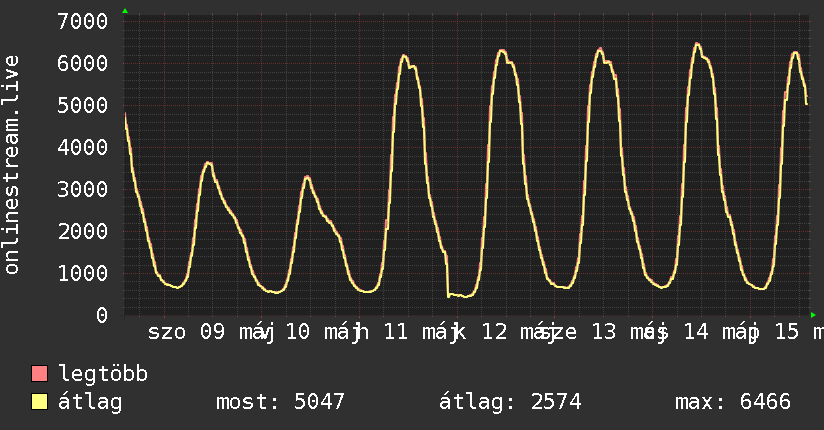
Task: Click the 4000 y-axis label
Action: [83, 147]
